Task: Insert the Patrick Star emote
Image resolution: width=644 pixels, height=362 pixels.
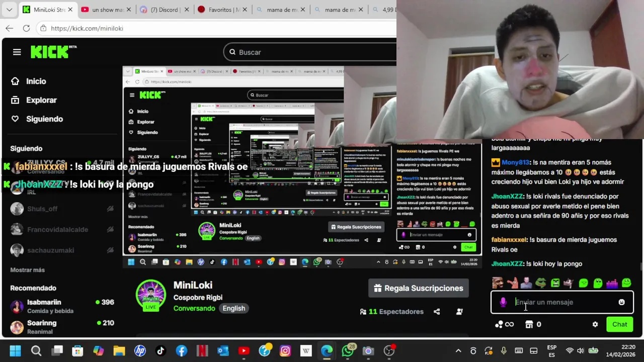Action: pyautogui.click(x=512, y=283)
